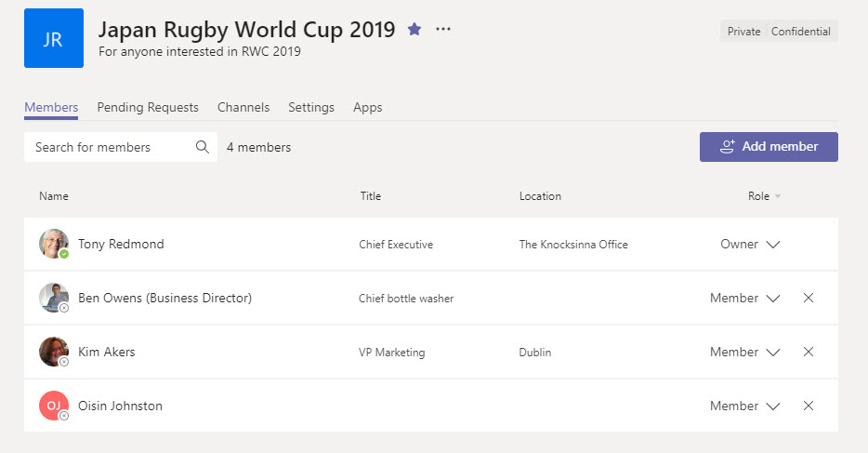Click the Add member button
Image resolution: width=868 pixels, height=453 pixels.
click(x=769, y=147)
